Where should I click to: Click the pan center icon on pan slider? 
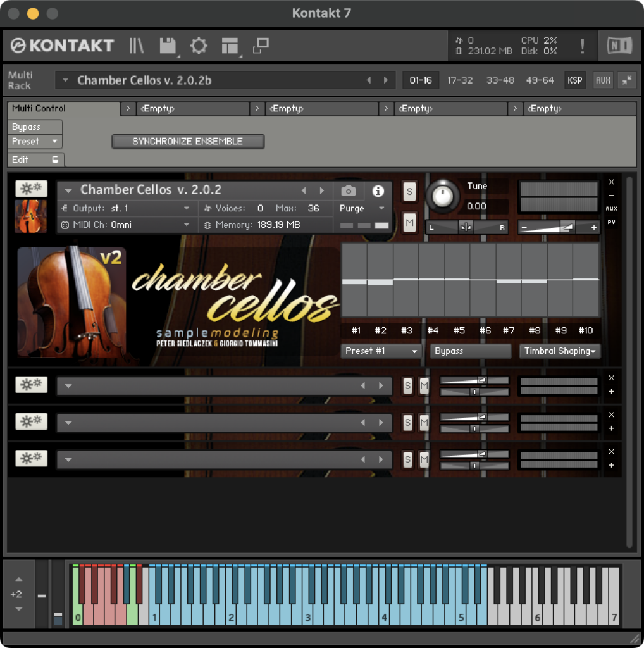tap(466, 227)
